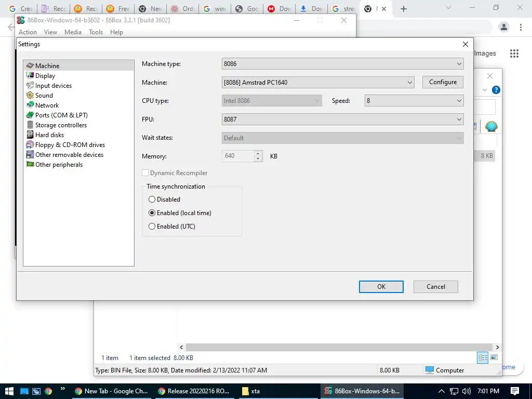532x399 pixels.
Task: Switch to Release 20220216 Chrome taskbar window
Action: pyautogui.click(x=194, y=391)
